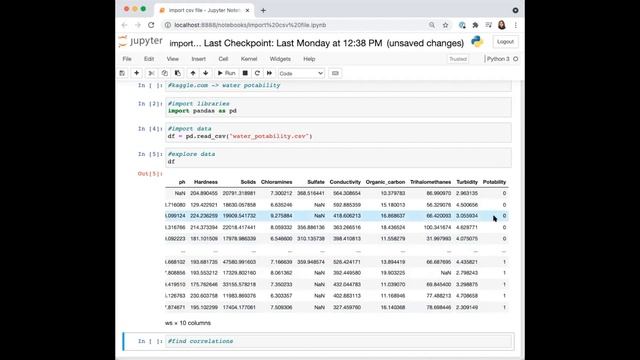Open the Cell menu
640x360 pixels.
tap(223, 59)
